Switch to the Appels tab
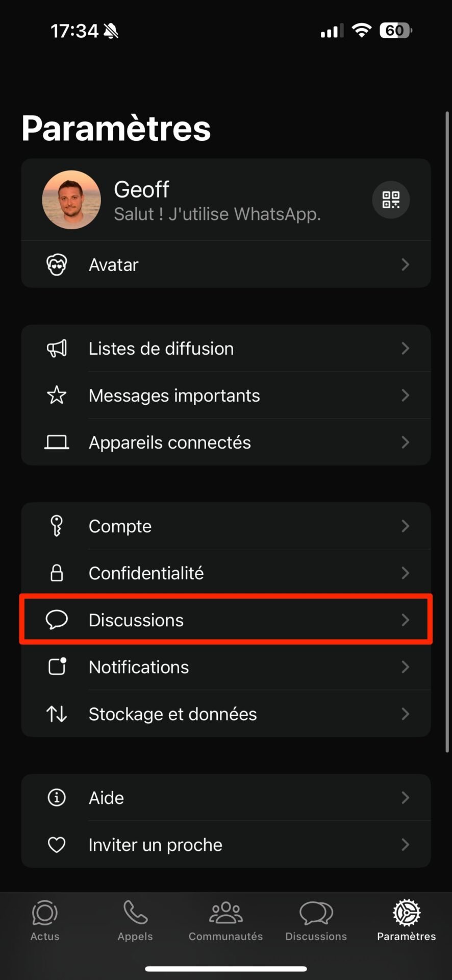This screenshot has width=452, height=980. [x=135, y=921]
